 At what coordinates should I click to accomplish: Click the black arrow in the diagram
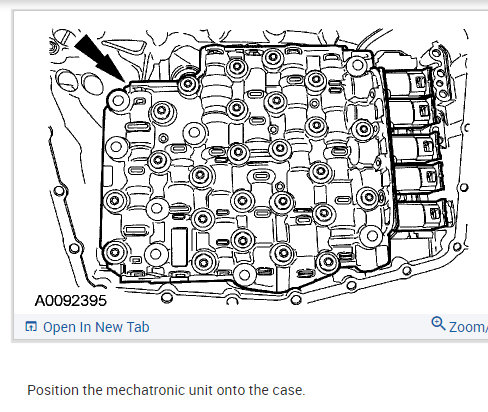99,58
